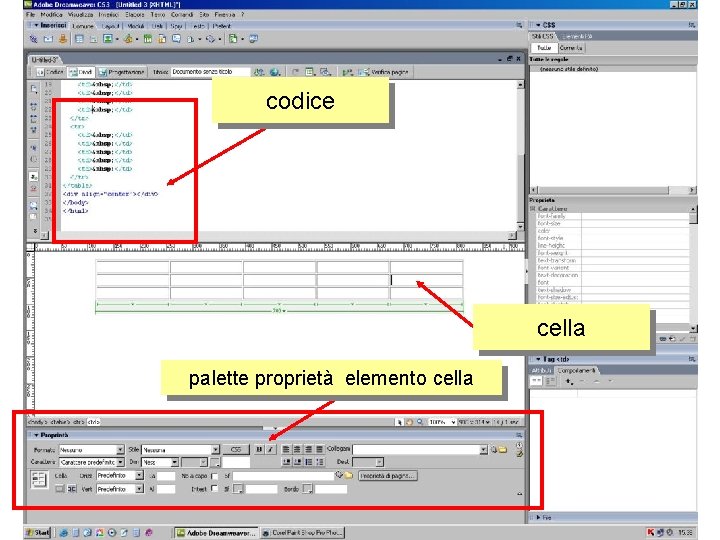720x540 pixels.
Task: Click the CSS button in Proprietà
Action: [x=236, y=450]
